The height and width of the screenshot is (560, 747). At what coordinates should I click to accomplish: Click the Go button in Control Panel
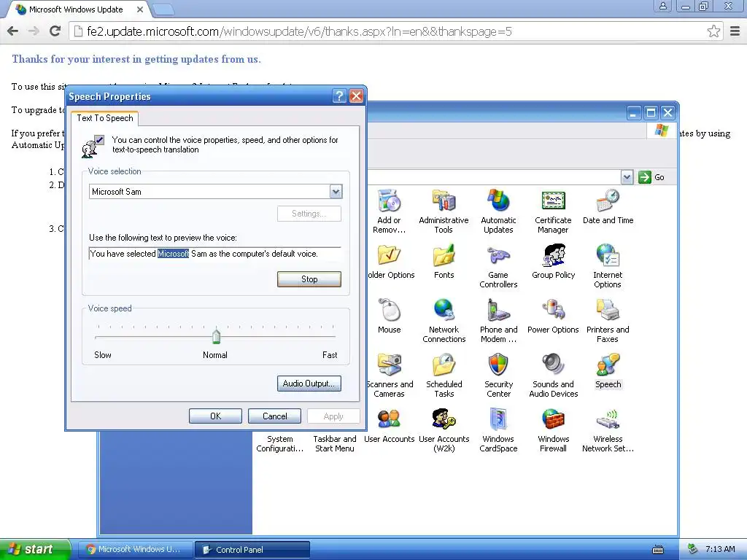pyautogui.click(x=651, y=177)
